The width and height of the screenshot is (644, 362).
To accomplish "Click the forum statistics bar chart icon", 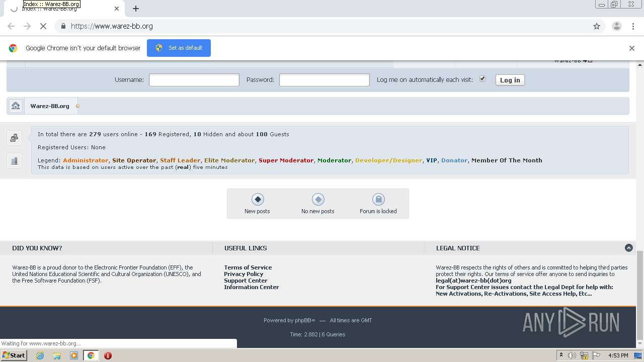I will [14, 161].
